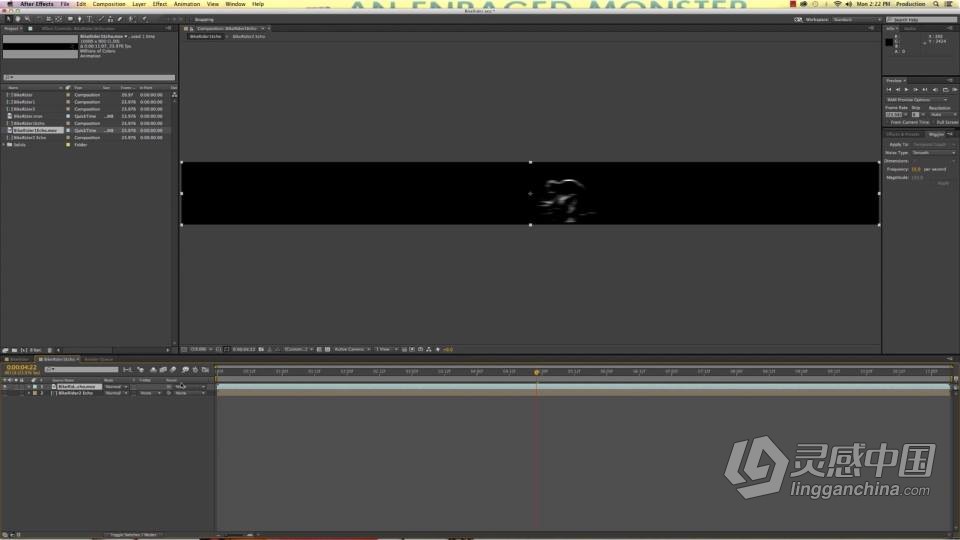Image resolution: width=960 pixels, height=540 pixels.
Task: Open the 1 View layout dropdown
Action: click(386, 350)
